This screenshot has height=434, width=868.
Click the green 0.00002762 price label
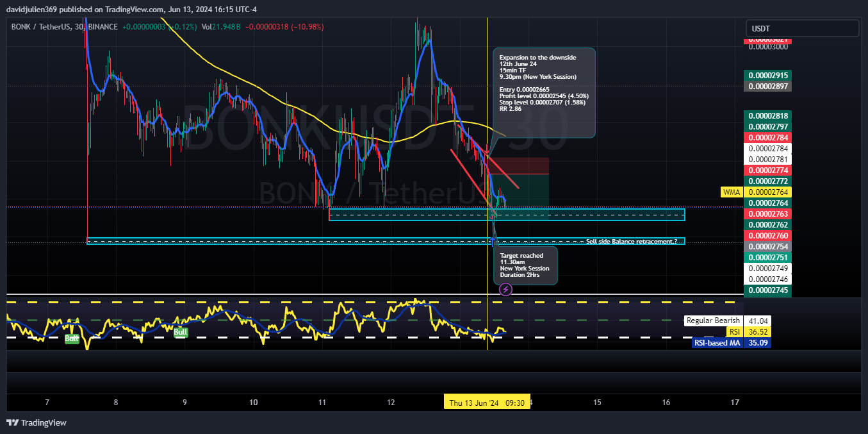[x=768, y=224]
